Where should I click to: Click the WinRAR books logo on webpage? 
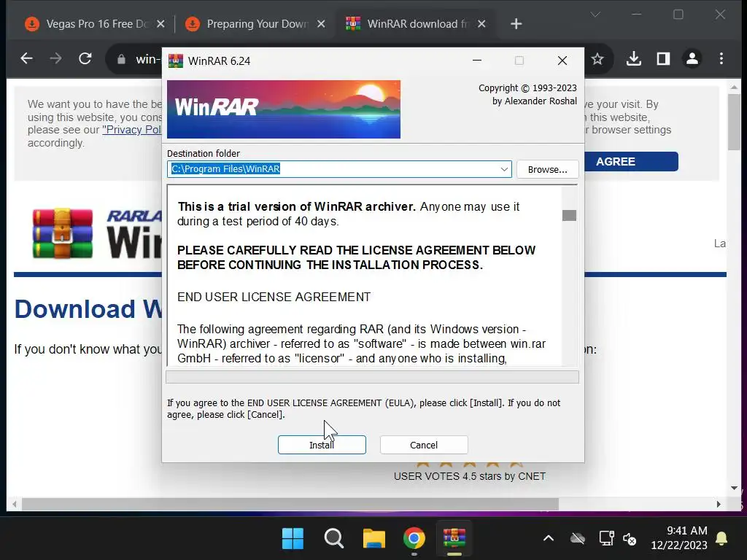click(63, 233)
